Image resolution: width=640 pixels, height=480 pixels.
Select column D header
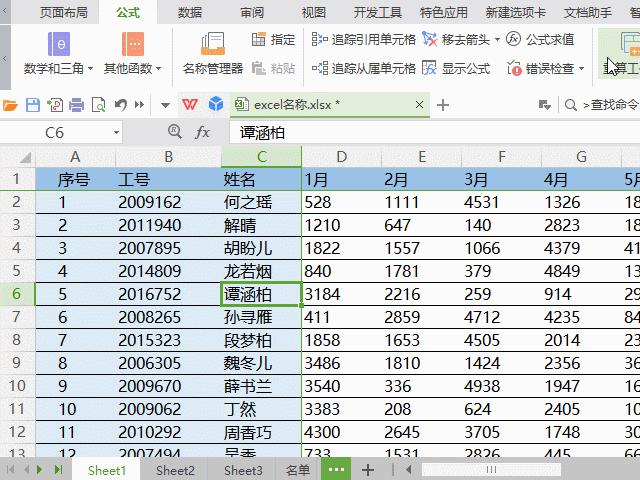[x=342, y=157]
